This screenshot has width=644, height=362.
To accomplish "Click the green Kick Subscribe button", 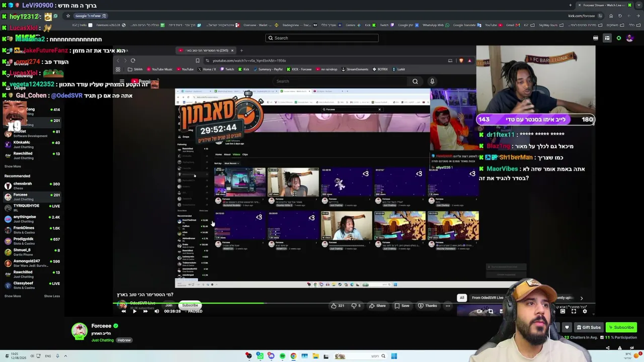I will (x=621, y=327).
